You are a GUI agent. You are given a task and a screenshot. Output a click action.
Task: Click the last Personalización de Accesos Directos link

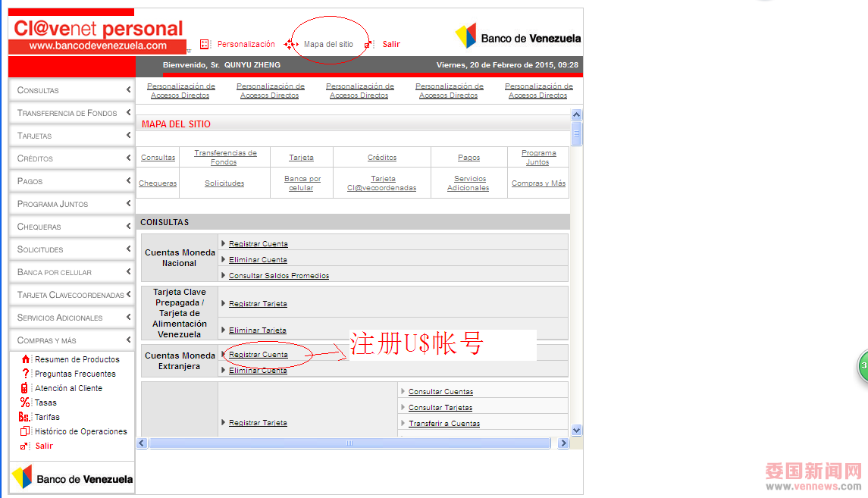tap(539, 91)
